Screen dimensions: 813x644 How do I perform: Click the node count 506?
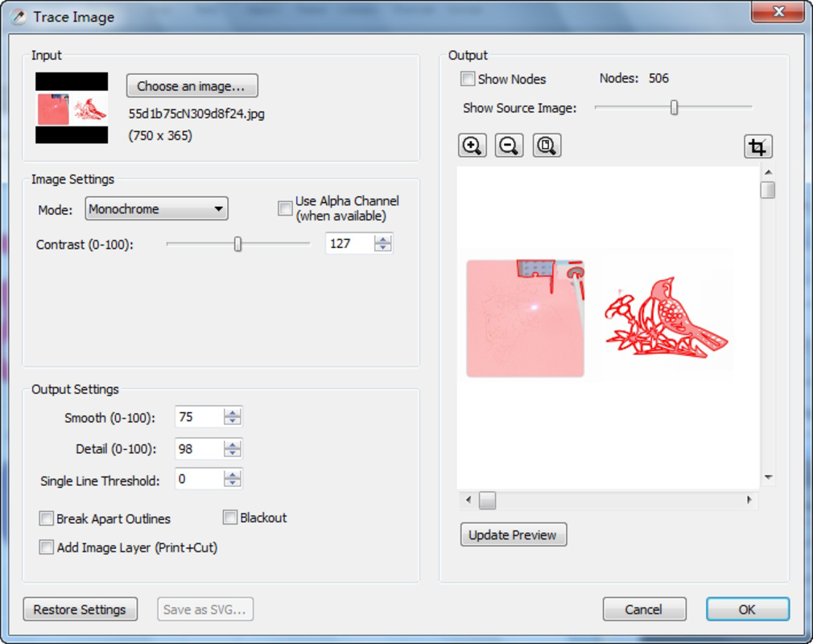(x=658, y=78)
